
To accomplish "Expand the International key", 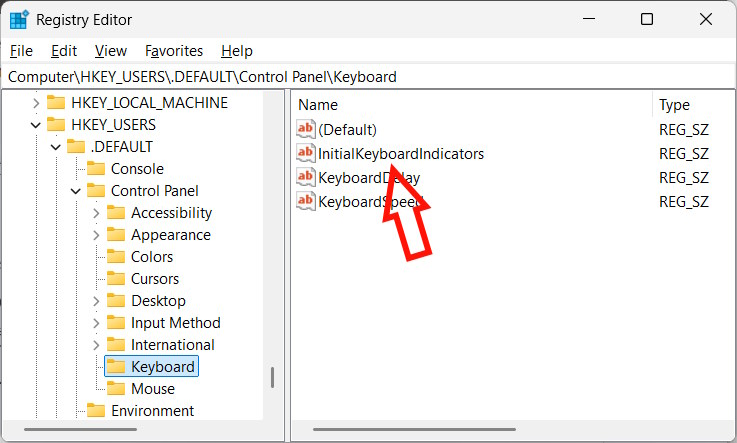I will click(96, 345).
